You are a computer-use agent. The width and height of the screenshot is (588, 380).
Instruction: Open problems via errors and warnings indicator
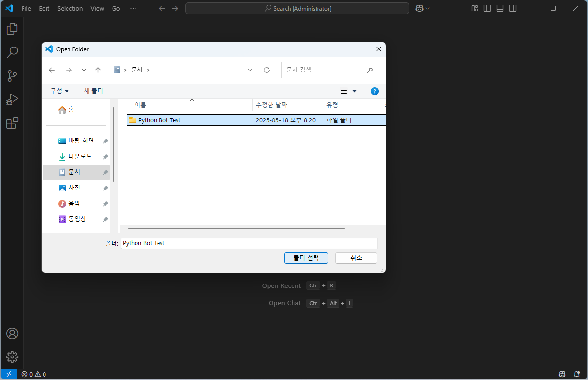[34, 374]
